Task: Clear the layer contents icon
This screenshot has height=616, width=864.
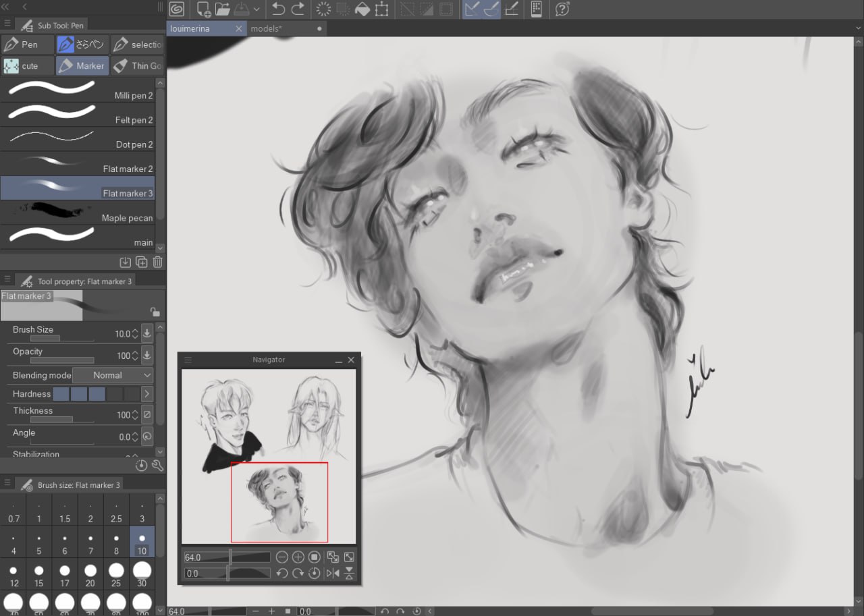Action: [x=323, y=9]
